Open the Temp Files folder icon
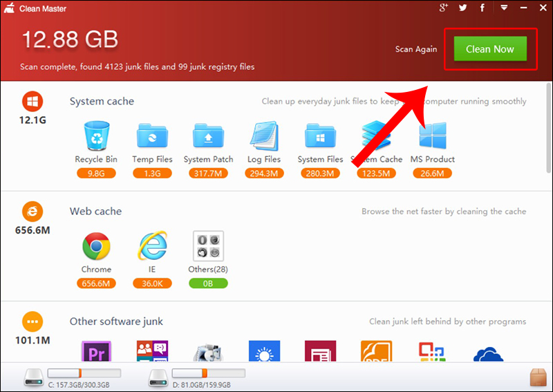This screenshot has width=553, height=392. pyautogui.click(x=152, y=136)
